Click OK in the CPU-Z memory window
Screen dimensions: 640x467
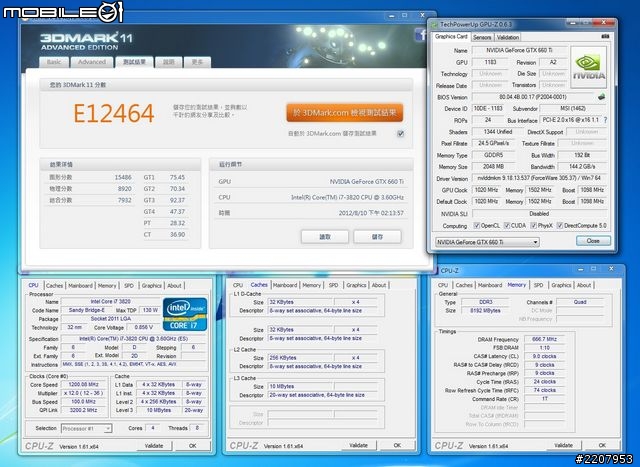[602, 445]
